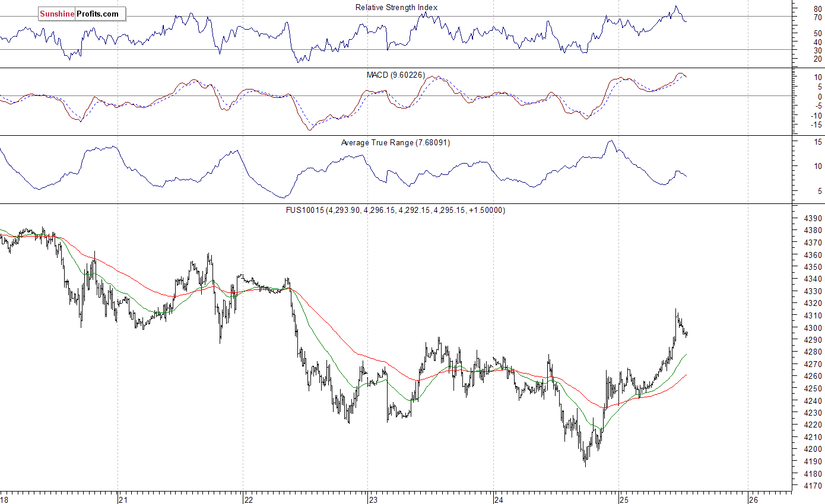This screenshot has width=825, height=504.
Task: Click the 4350 price axis label
Action: pos(814,267)
